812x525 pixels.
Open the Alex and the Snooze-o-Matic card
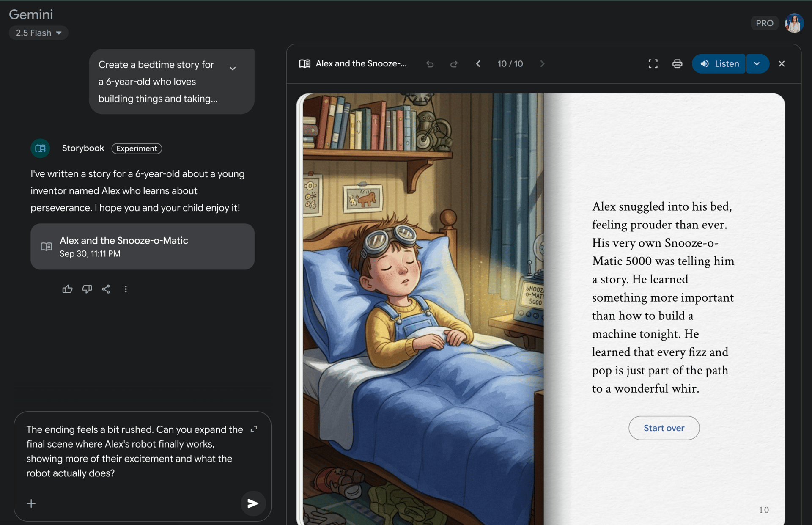point(142,247)
